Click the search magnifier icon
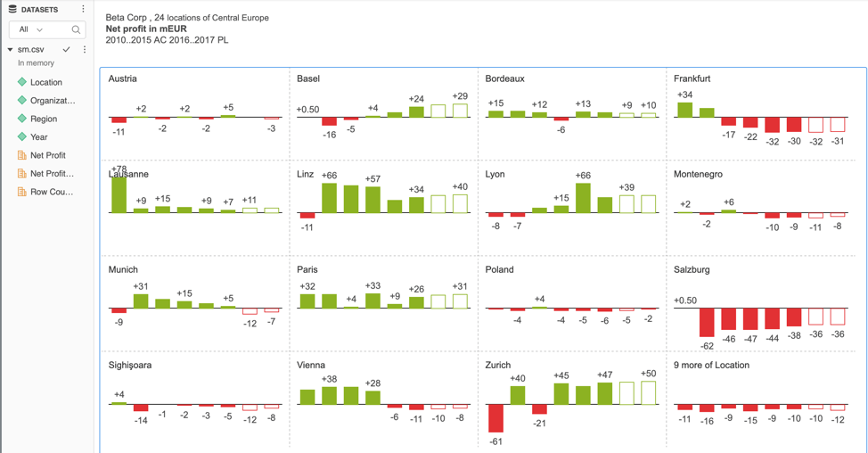868x453 pixels. tap(76, 29)
